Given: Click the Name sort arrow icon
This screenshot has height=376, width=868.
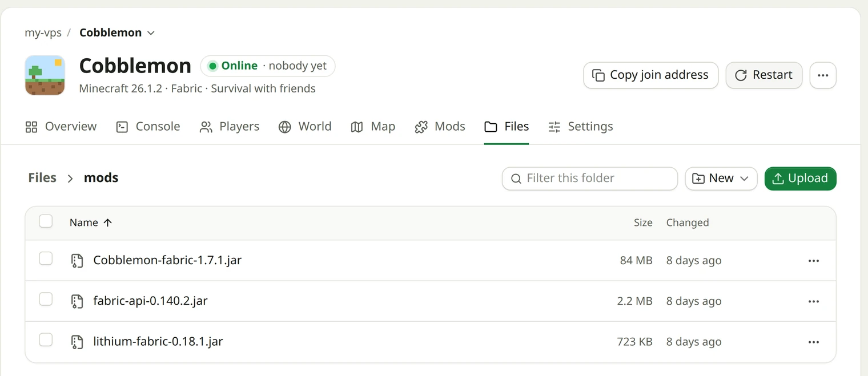Looking at the screenshot, I should point(107,223).
